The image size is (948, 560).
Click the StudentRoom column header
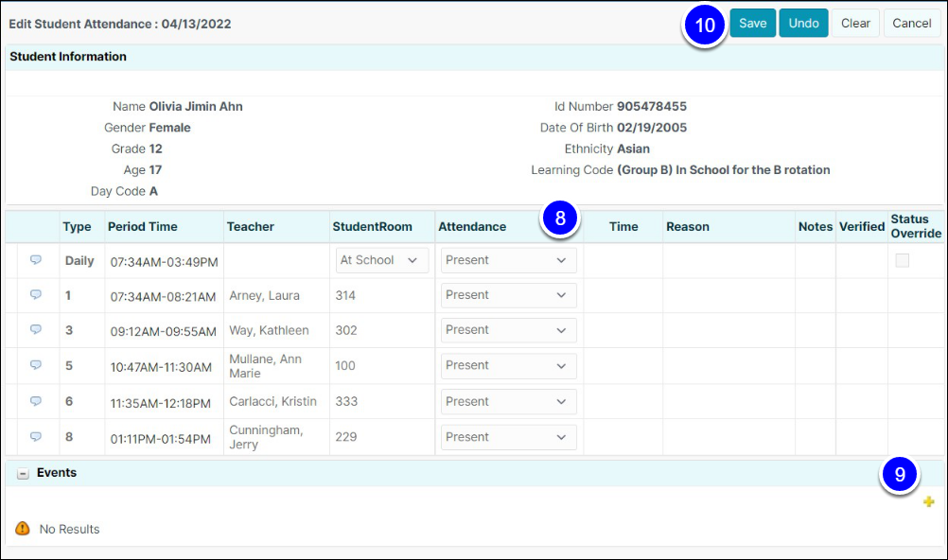373,227
